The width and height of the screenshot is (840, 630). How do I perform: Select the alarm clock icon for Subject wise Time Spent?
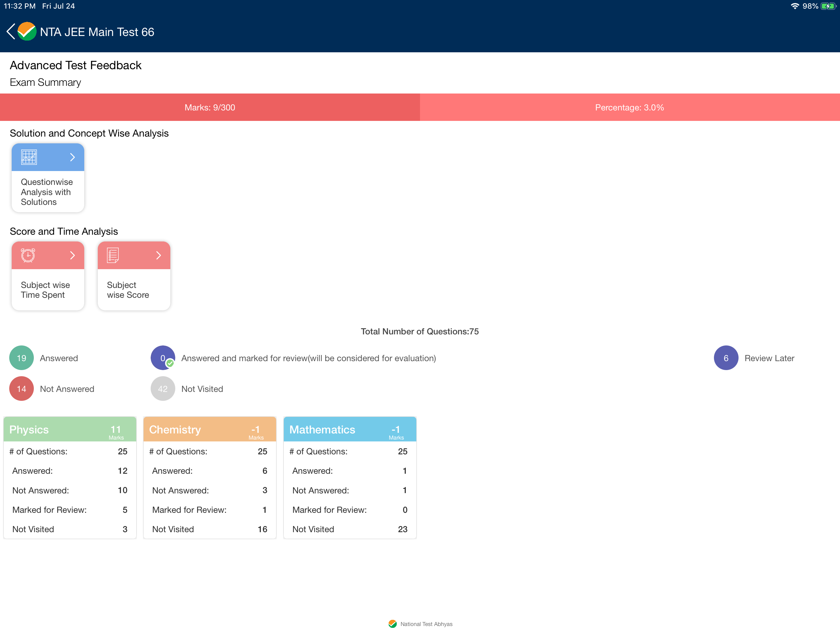[28, 255]
